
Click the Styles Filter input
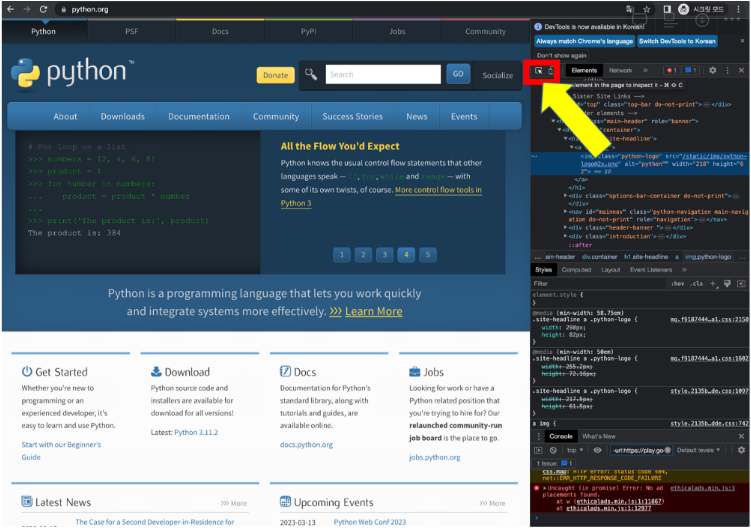(599, 284)
